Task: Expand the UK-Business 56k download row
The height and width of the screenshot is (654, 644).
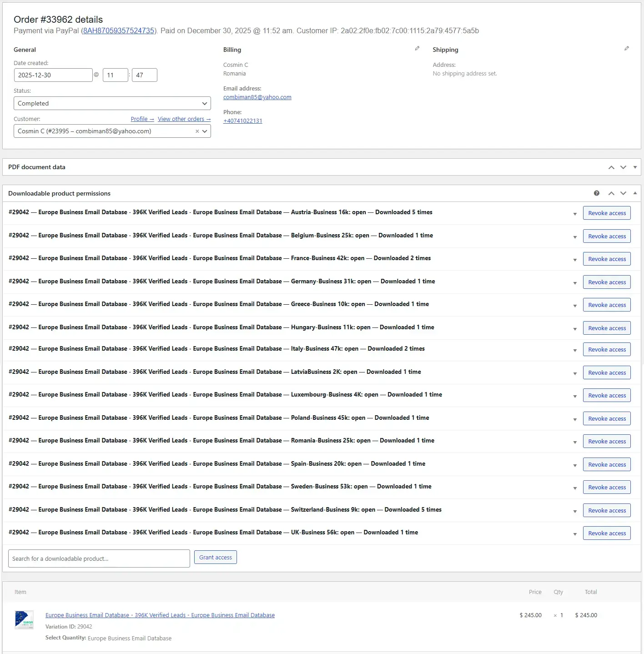Action: [x=575, y=534]
